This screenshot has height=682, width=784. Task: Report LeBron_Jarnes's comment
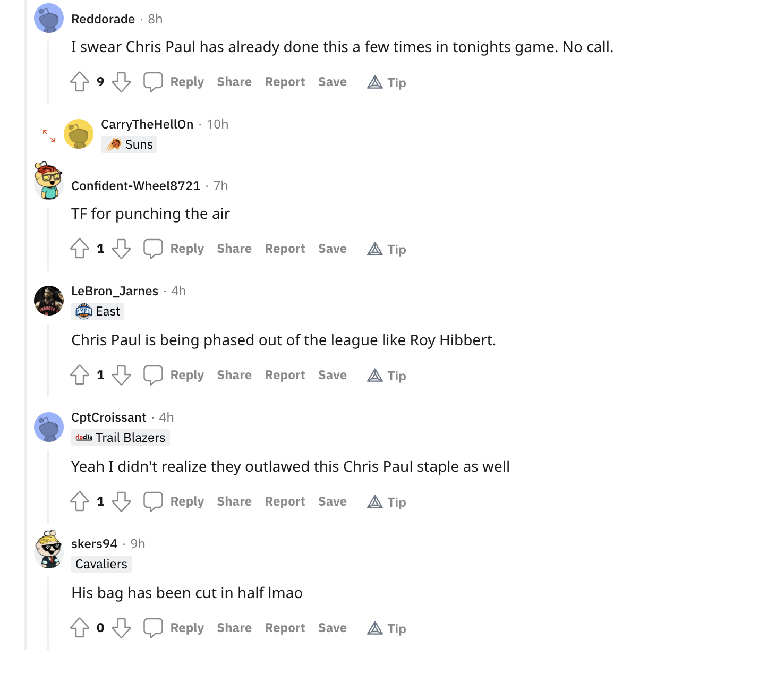(x=285, y=375)
